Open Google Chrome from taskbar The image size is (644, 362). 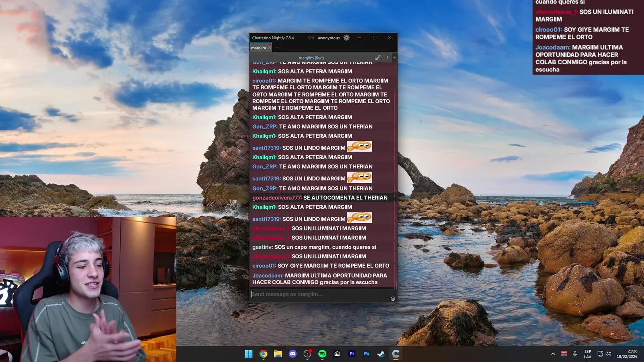click(x=263, y=354)
